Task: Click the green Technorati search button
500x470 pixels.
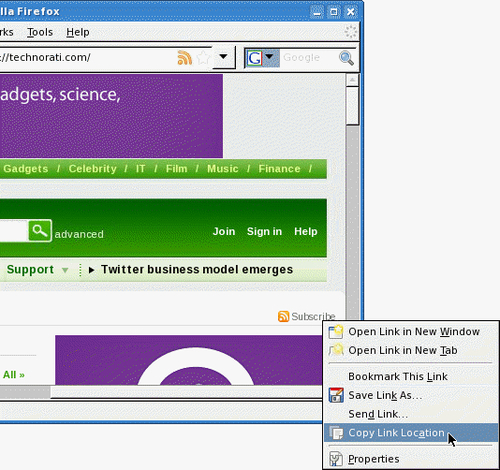Action: [40, 230]
